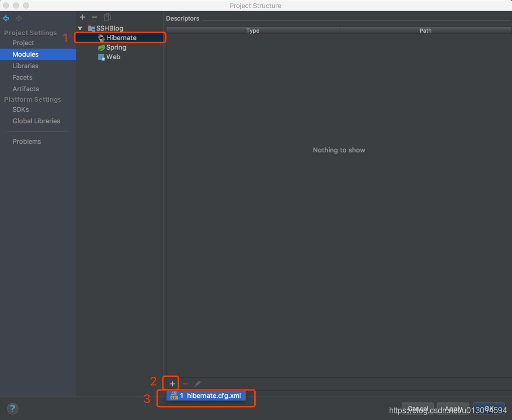Collapse the SSHBlog module tree node
This screenshot has height=420, width=512.
click(80, 29)
